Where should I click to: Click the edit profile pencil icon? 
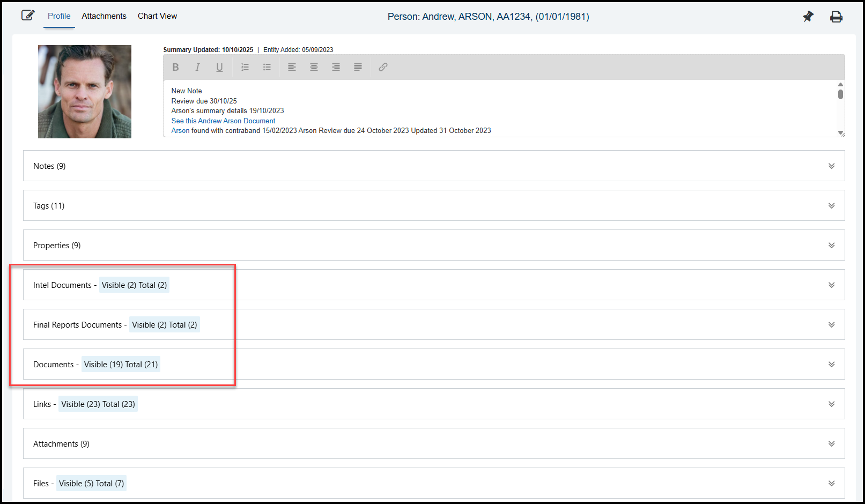tap(28, 16)
